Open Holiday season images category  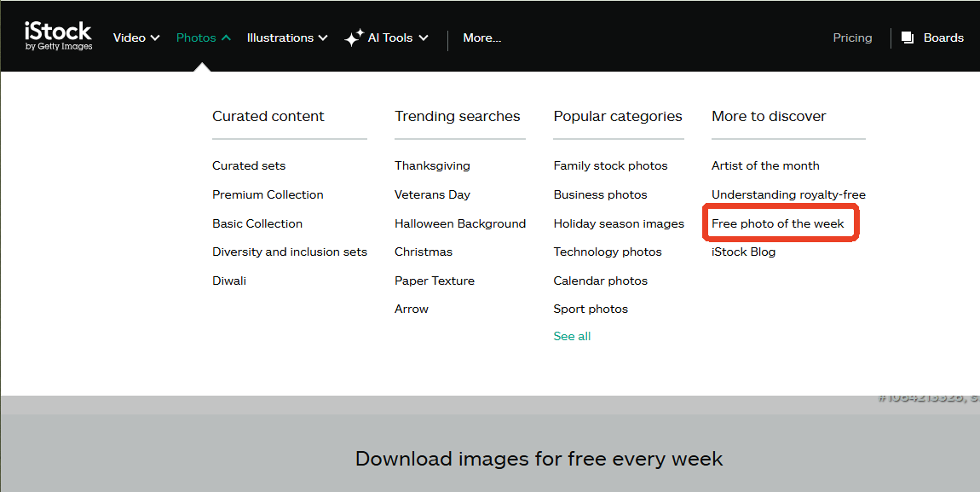tap(619, 223)
